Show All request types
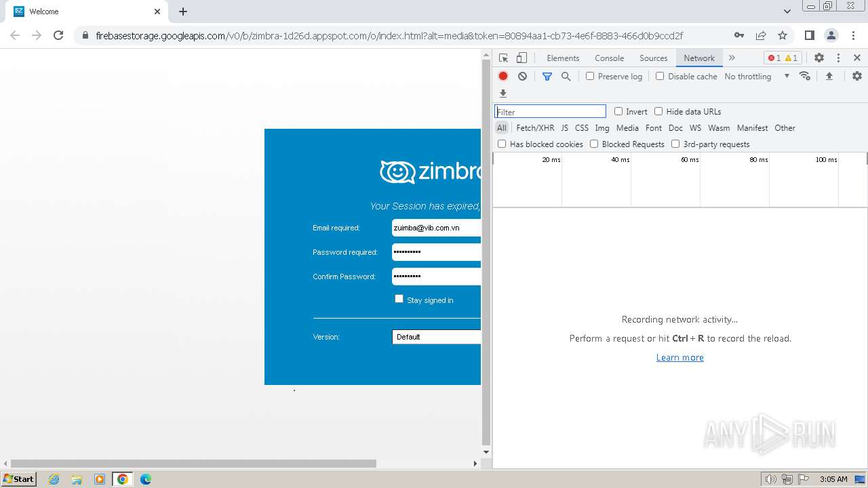Image resolution: width=868 pixels, height=488 pixels. (502, 128)
